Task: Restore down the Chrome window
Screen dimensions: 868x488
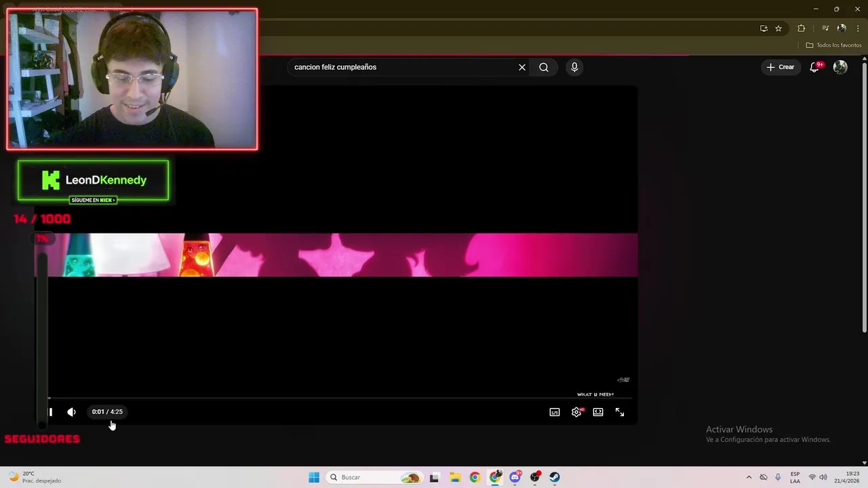Action: tap(836, 9)
